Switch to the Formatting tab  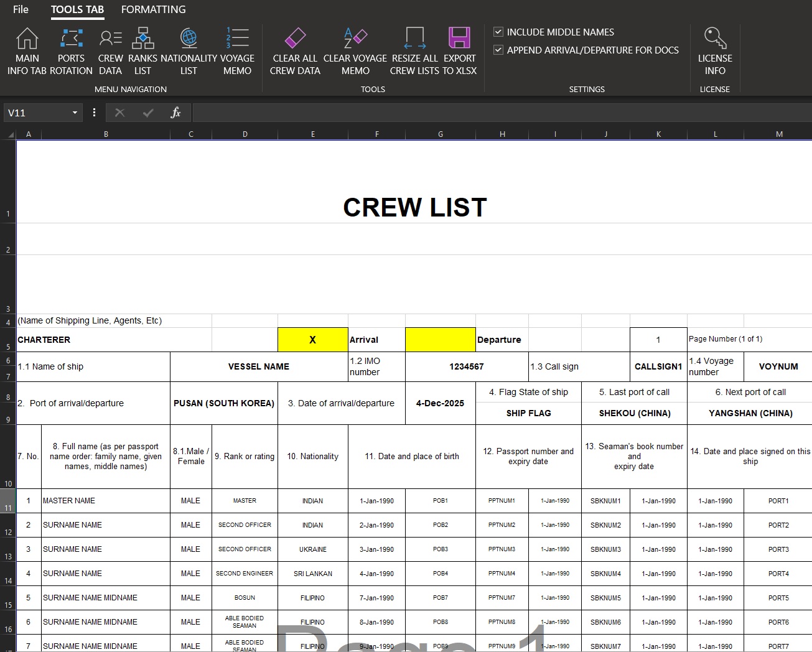pos(153,9)
